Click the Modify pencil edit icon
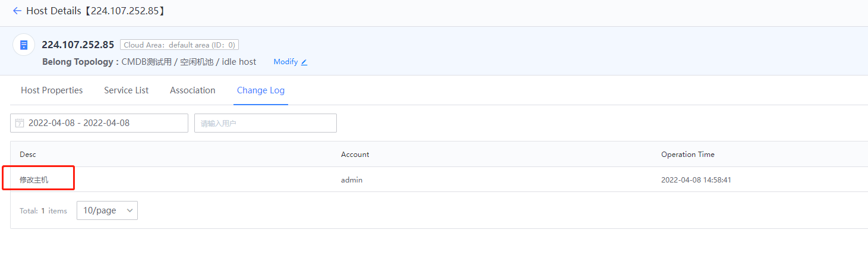Image resolution: width=868 pixels, height=280 pixels. (x=304, y=62)
